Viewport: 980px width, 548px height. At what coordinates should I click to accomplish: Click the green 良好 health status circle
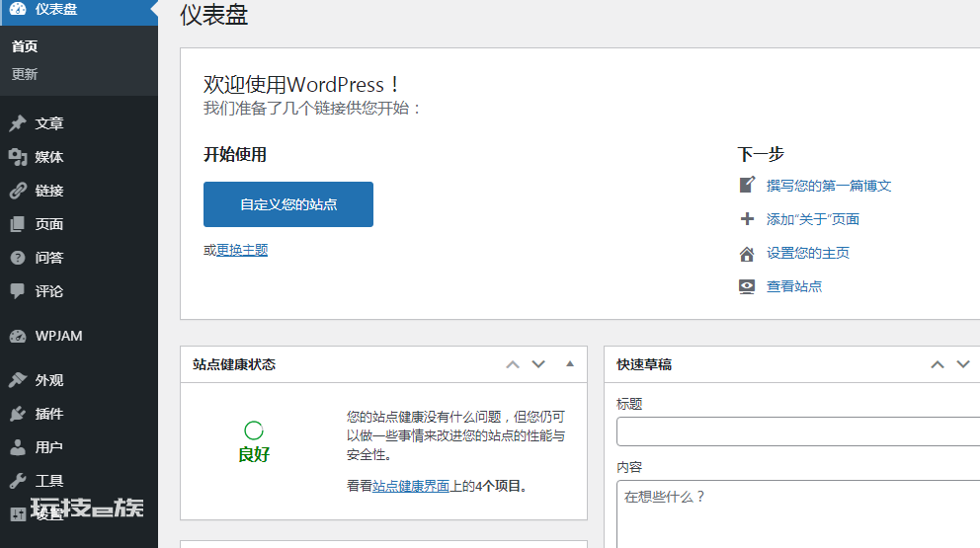254,431
